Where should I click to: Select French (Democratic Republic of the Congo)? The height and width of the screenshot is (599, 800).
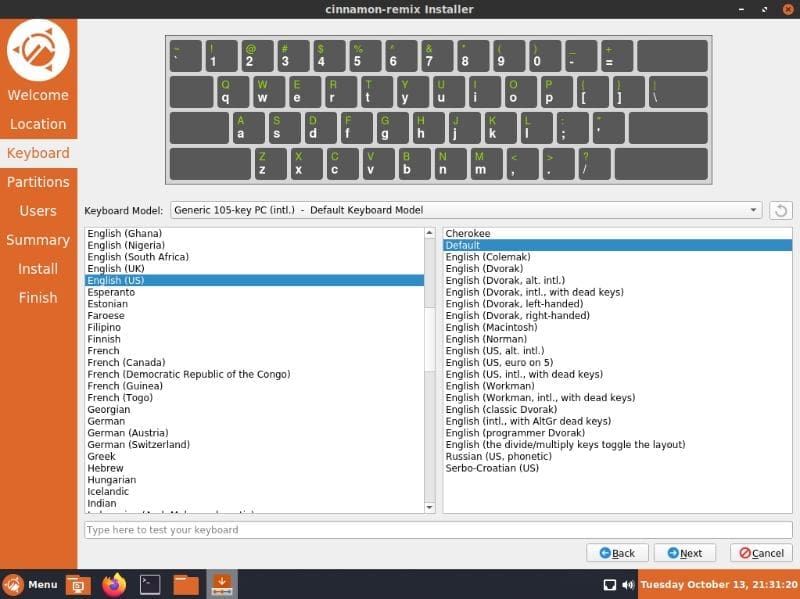[x=254, y=375]
